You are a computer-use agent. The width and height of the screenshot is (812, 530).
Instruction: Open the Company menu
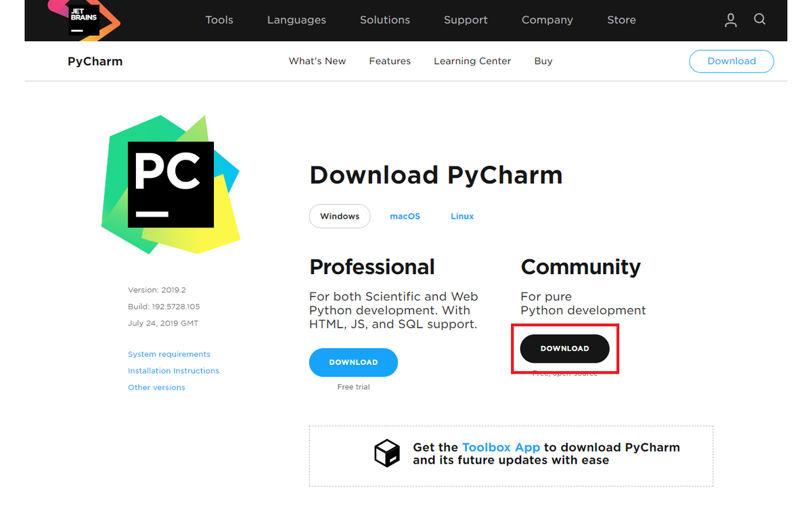pos(547,20)
